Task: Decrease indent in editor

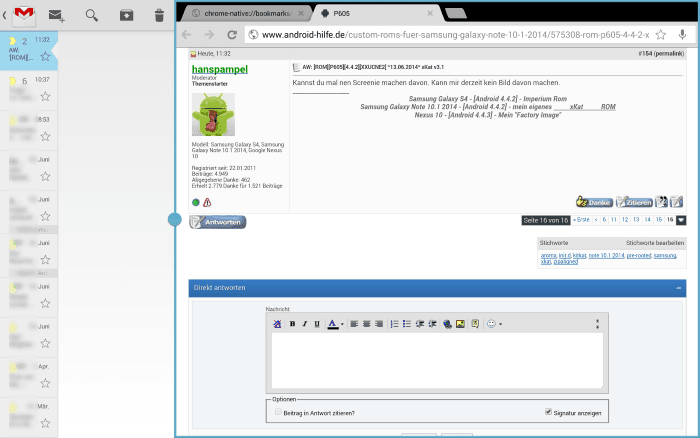Action: click(x=420, y=324)
